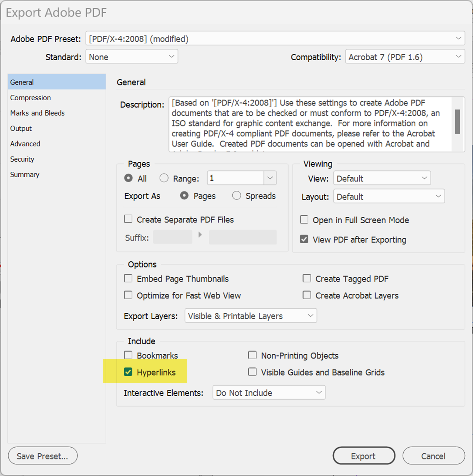Click the Save Preset button

[42, 456]
